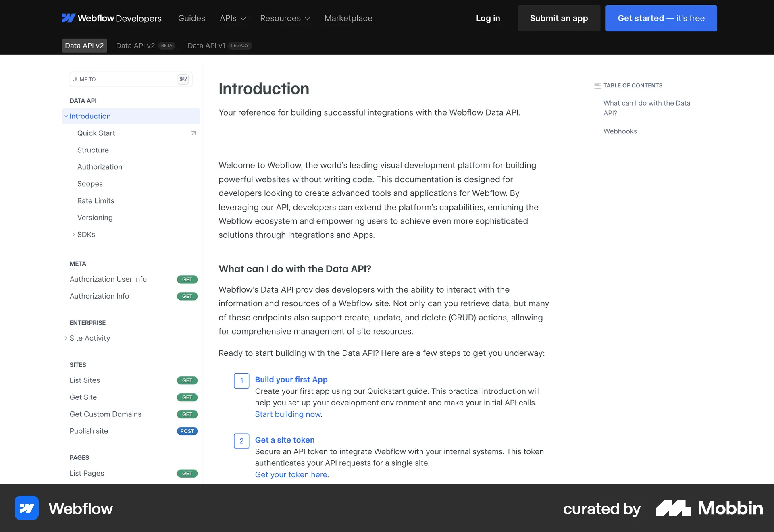This screenshot has height=532, width=774.
Task: Follow the Start building now link
Action: tap(288, 414)
